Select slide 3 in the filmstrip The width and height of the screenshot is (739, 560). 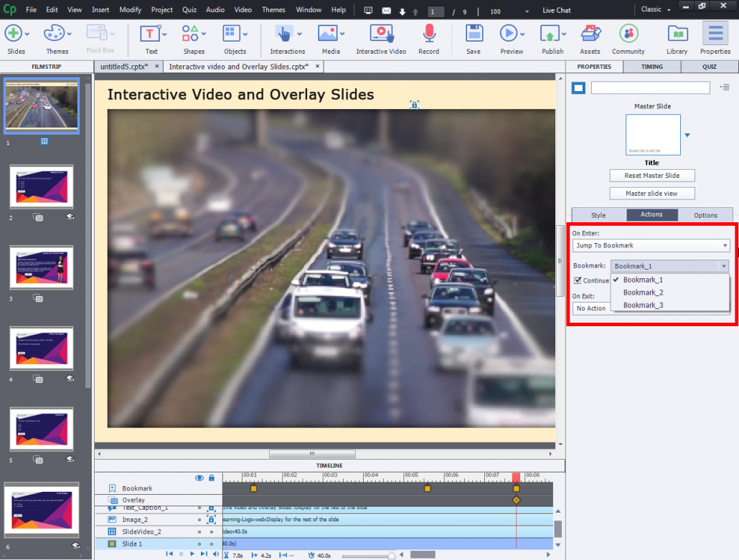click(41, 268)
